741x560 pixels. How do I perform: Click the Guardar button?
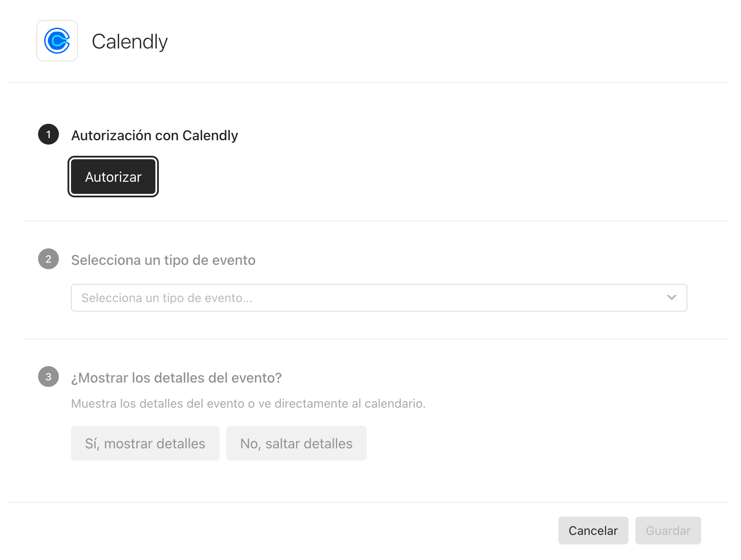pyautogui.click(x=668, y=531)
